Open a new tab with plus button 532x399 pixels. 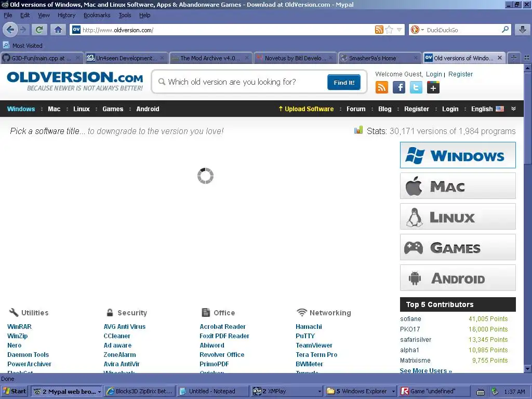pos(514,58)
